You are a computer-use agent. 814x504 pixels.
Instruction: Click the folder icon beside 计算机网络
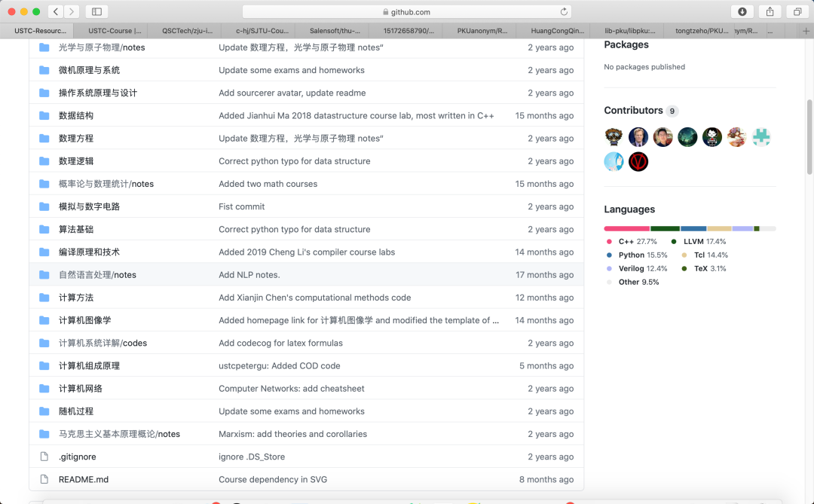[44, 388]
